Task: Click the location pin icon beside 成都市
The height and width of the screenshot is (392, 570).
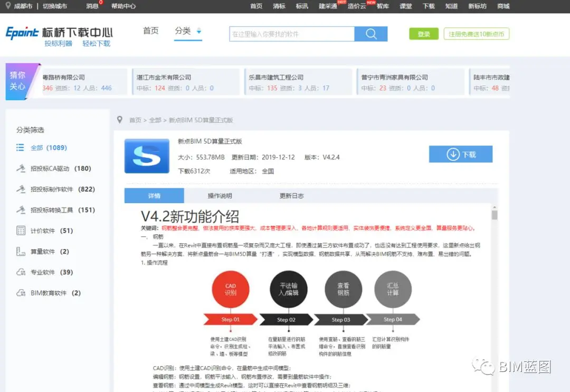Action: (x=8, y=6)
